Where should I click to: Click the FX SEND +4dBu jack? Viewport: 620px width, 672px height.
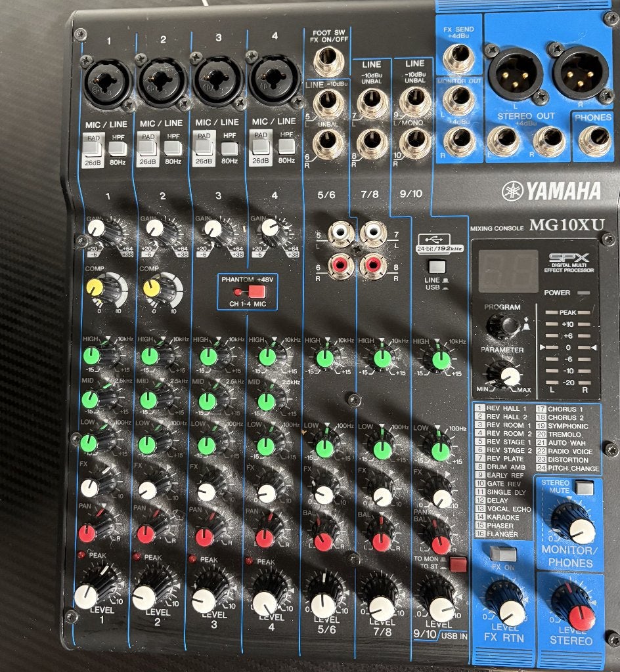point(458,58)
